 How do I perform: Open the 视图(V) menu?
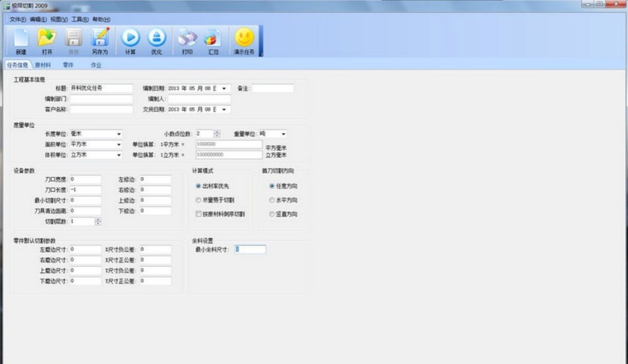pyautogui.click(x=59, y=19)
